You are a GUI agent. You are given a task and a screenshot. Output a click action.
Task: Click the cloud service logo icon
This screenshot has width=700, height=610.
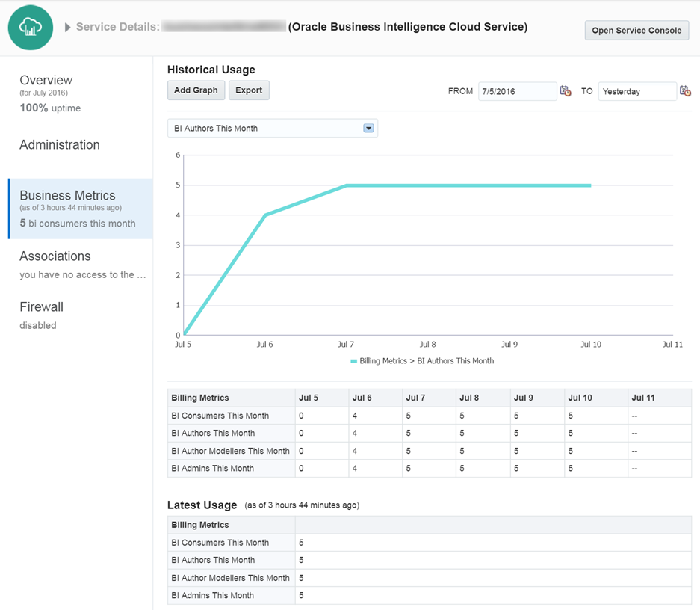(31, 28)
